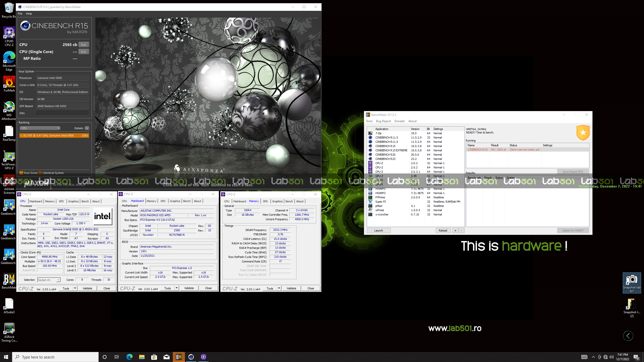The width and height of the screenshot is (644, 362).
Task: Open Graphics tab in middle CPU-Z window
Action: (x=175, y=201)
